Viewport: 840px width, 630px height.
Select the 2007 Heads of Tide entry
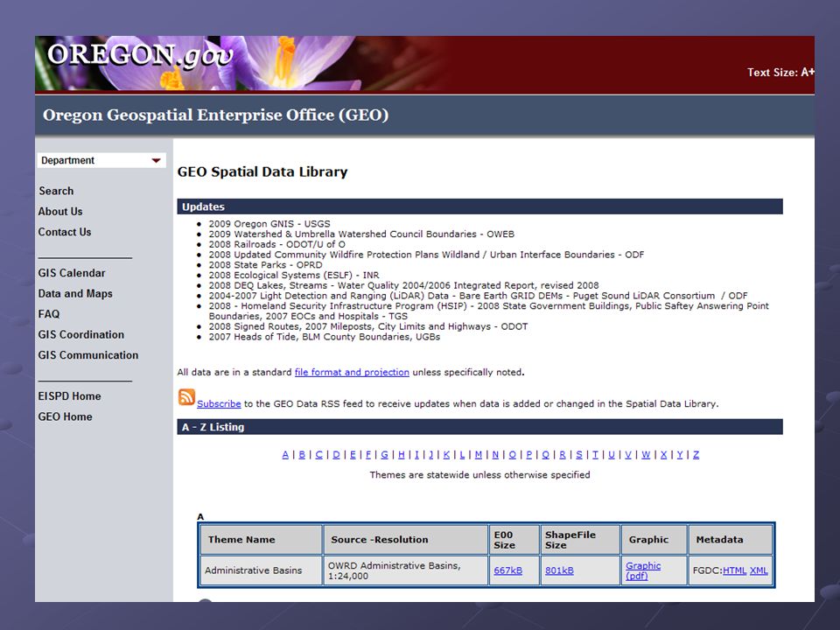(x=325, y=336)
